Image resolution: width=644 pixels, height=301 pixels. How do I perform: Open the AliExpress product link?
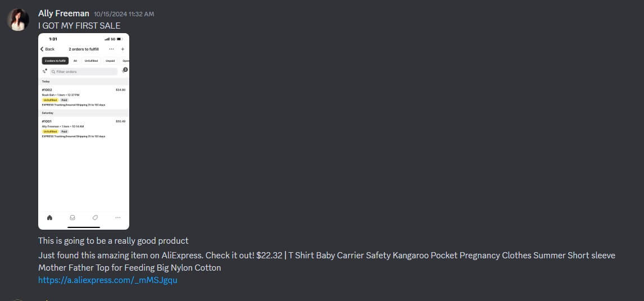[107, 280]
